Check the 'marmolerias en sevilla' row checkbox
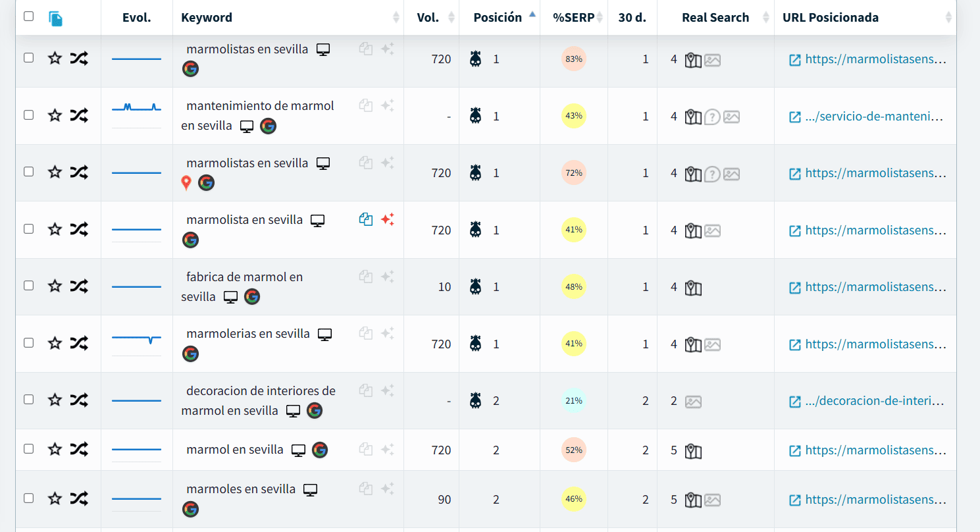980x532 pixels. click(x=28, y=342)
